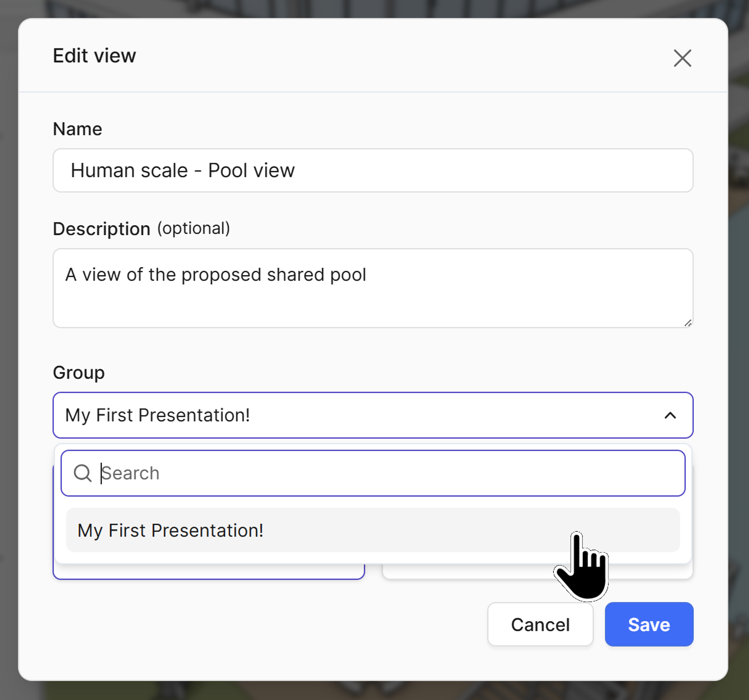Image resolution: width=749 pixels, height=700 pixels.
Task: Click the purple-outlined card below dropdown list
Action: 208,572
